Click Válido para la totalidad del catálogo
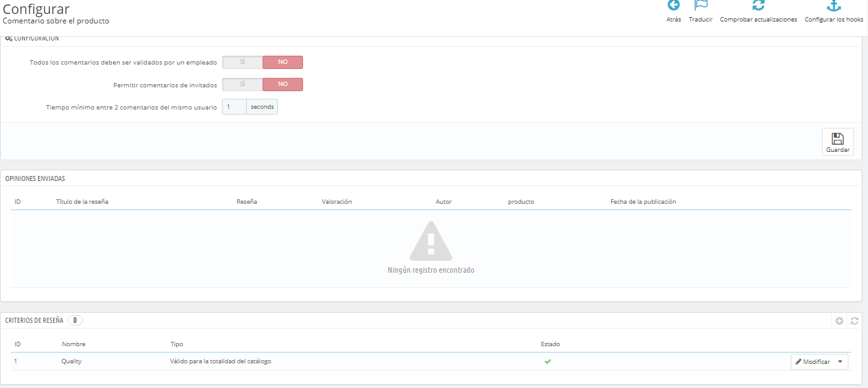 tap(221, 361)
